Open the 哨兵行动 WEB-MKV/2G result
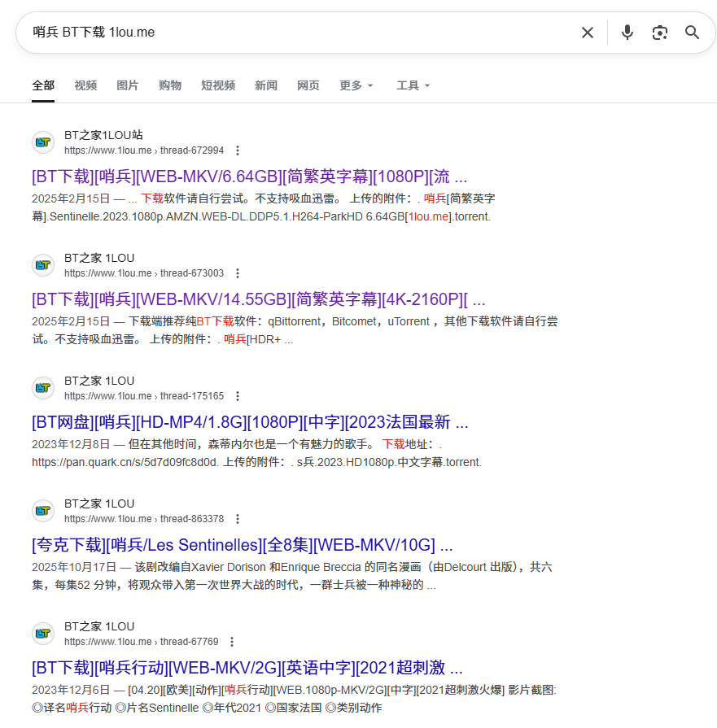 click(247, 668)
